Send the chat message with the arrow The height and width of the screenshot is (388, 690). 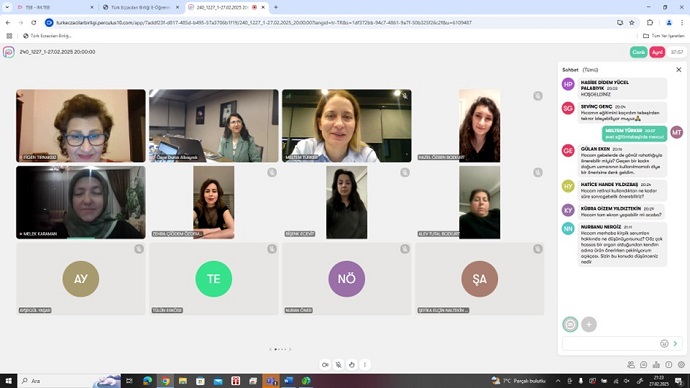click(675, 344)
